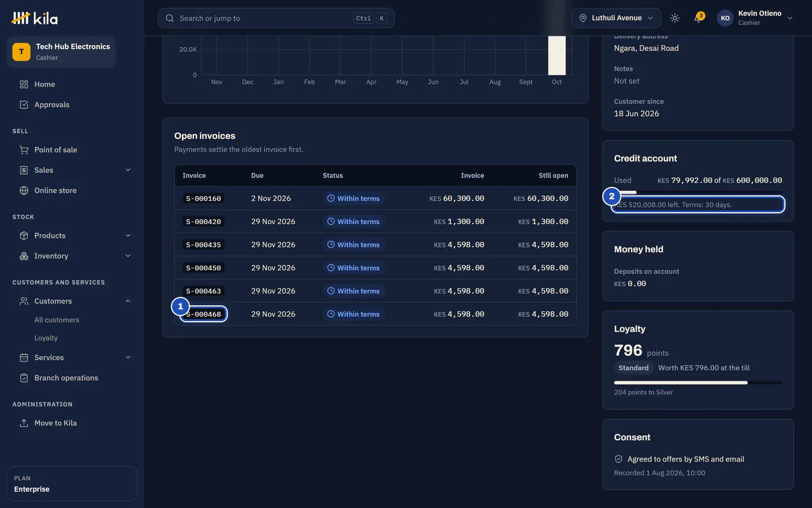This screenshot has width=812, height=508.
Task: Click the Kila logo
Action: pos(34,18)
